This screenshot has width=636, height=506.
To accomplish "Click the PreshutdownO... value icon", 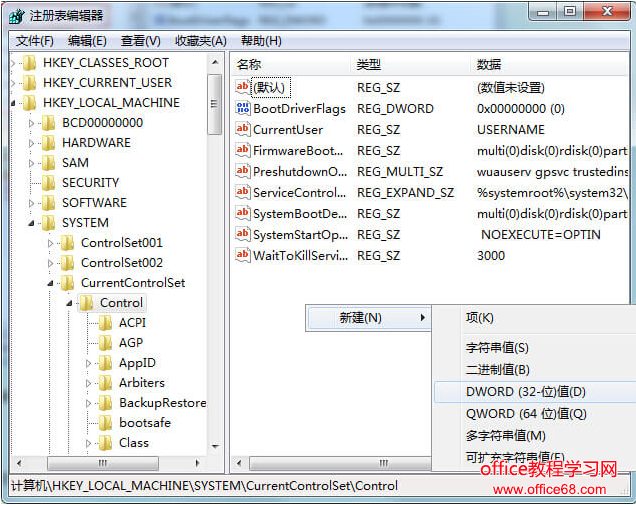I will tap(243, 172).
